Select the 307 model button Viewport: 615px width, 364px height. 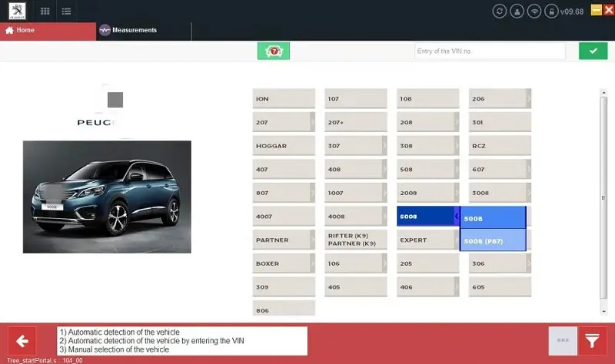click(356, 145)
